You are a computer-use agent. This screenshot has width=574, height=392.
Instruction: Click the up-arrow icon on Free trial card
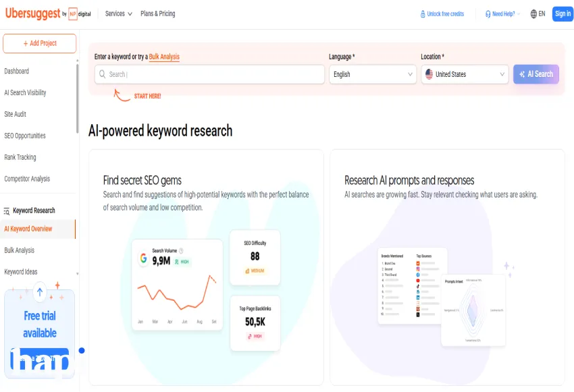click(x=40, y=291)
